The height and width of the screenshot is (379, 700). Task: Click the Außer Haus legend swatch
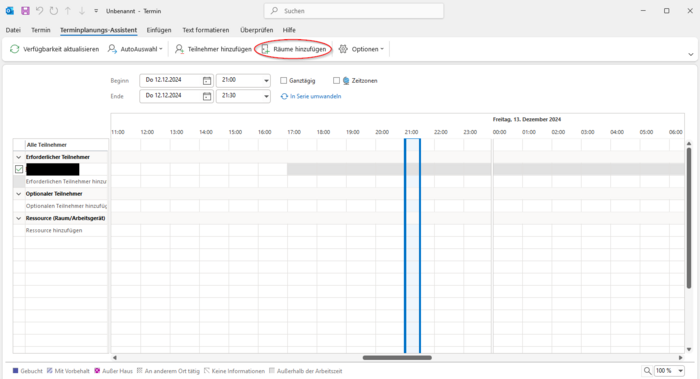[97, 371]
